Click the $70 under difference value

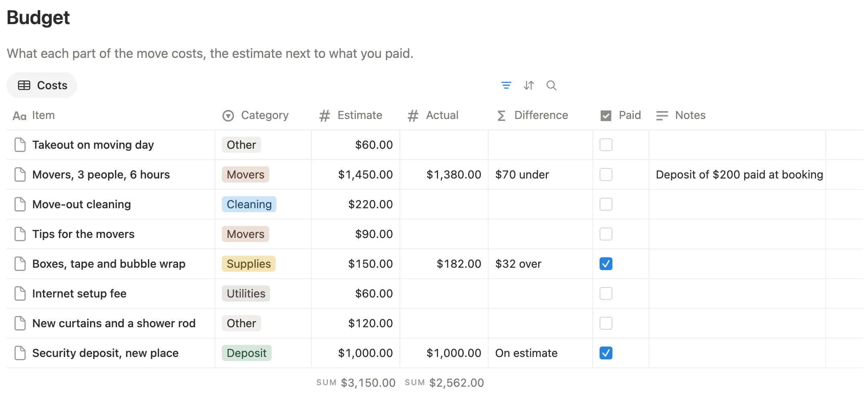[x=522, y=174]
